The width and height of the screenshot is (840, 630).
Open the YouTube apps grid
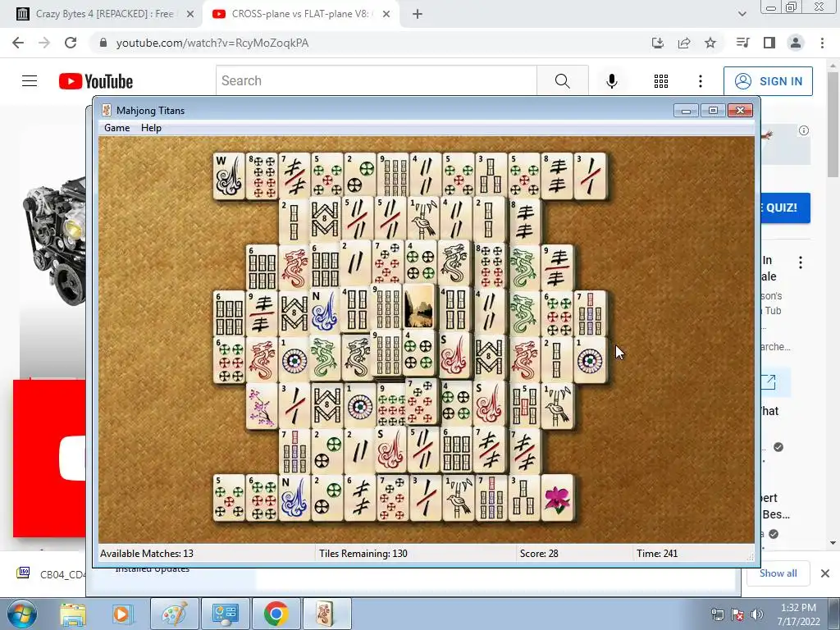click(661, 81)
